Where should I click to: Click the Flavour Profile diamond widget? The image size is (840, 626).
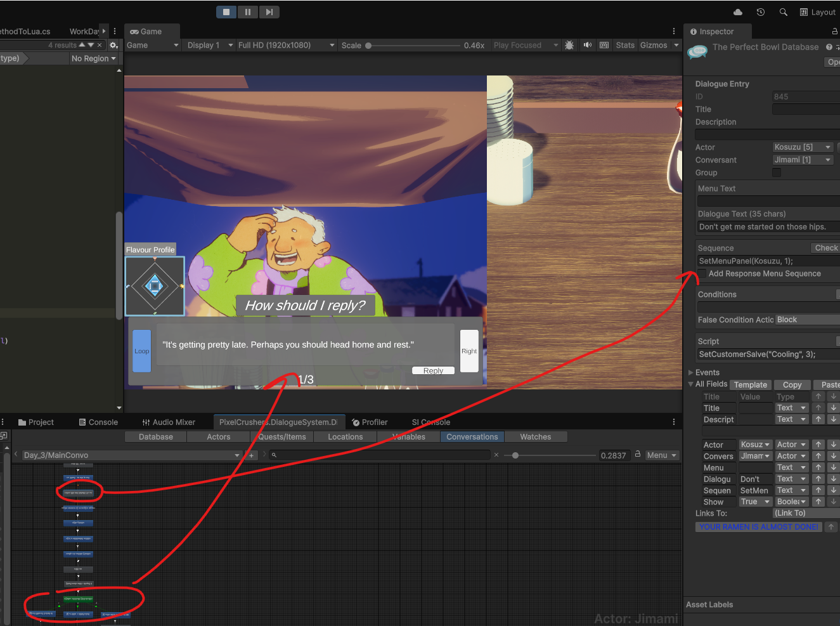155,286
